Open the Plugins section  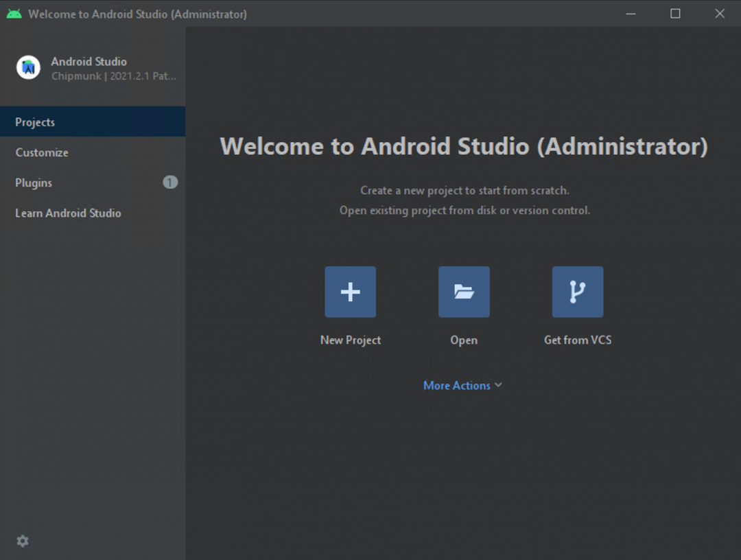(x=34, y=183)
